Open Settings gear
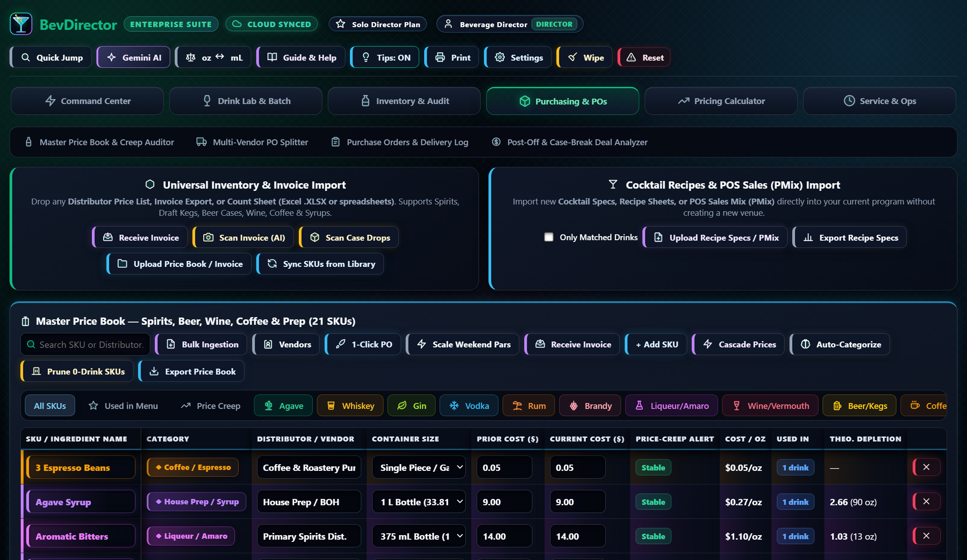967x560 pixels. pyautogui.click(x=518, y=57)
